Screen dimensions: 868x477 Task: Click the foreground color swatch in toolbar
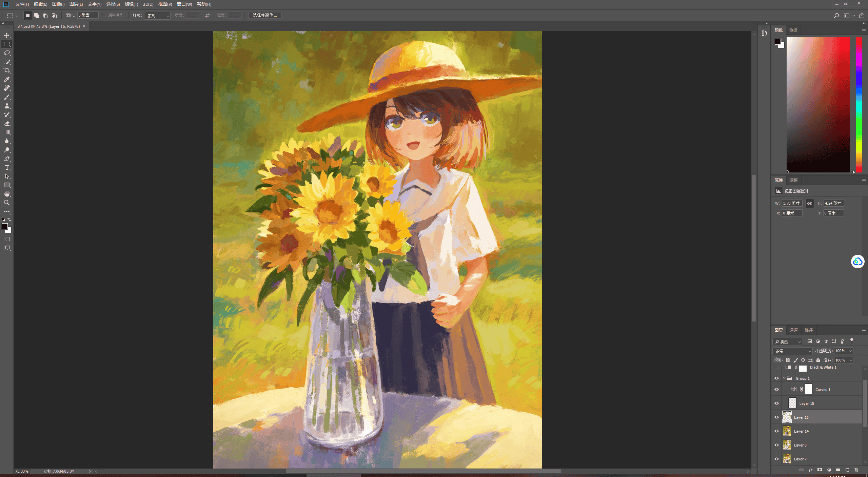[4, 226]
